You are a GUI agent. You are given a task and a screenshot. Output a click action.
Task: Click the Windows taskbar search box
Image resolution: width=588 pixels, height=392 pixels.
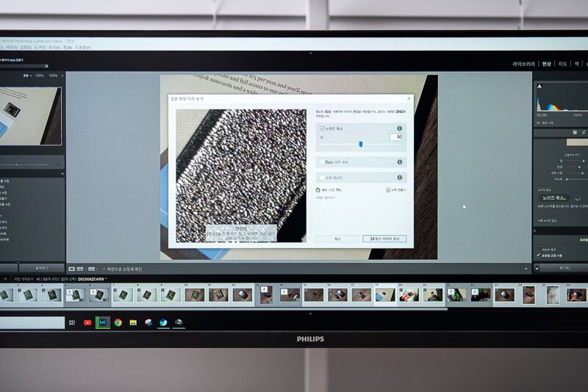pos(32,322)
